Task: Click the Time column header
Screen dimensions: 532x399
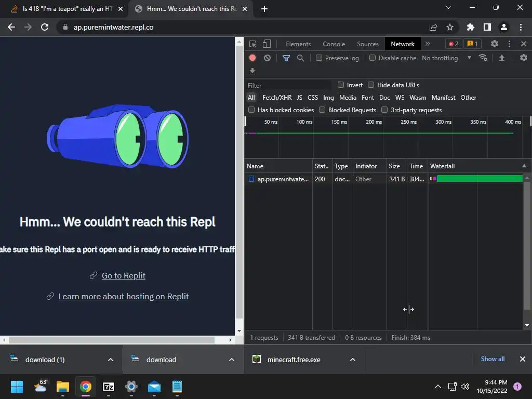Action: pyautogui.click(x=416, y=166)
